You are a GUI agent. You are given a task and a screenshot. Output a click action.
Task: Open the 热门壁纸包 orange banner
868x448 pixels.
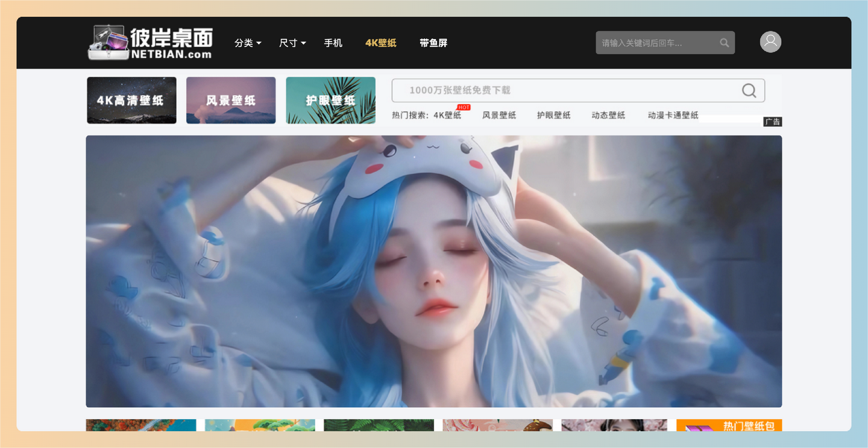[x=729, y=425]
